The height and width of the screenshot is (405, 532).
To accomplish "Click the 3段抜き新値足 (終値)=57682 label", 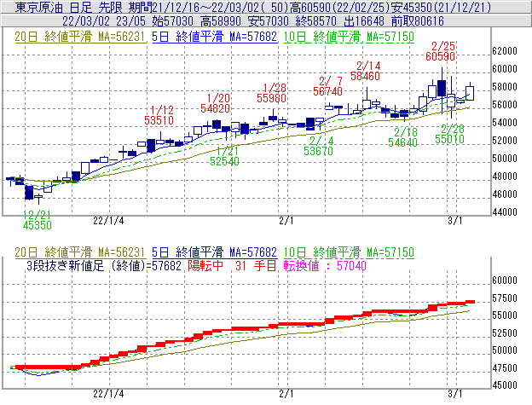I will [104, 265].
